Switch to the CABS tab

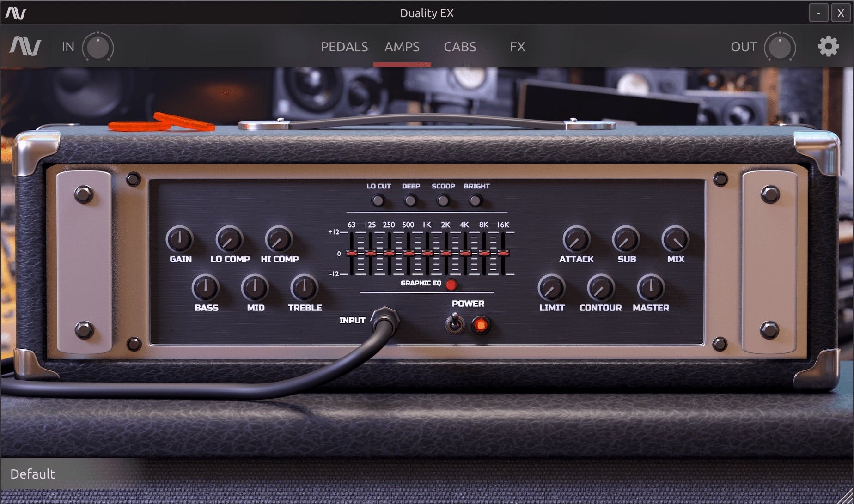[x=459, y=47]
